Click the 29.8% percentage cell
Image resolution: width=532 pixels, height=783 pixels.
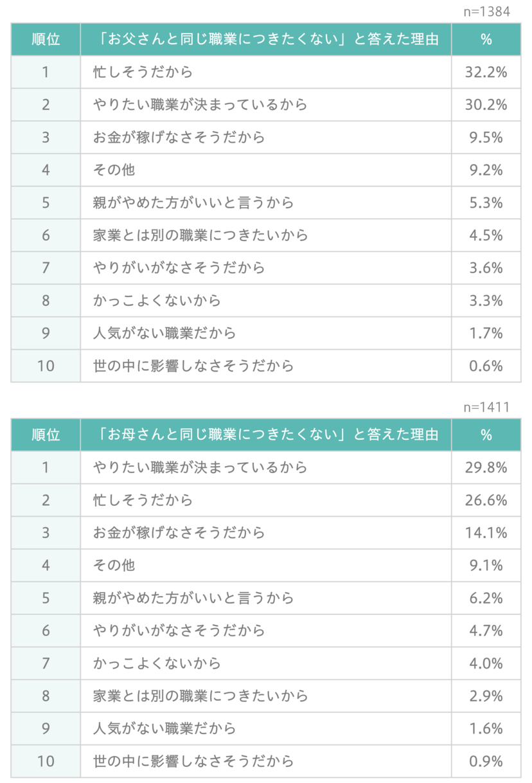point(486,467)
